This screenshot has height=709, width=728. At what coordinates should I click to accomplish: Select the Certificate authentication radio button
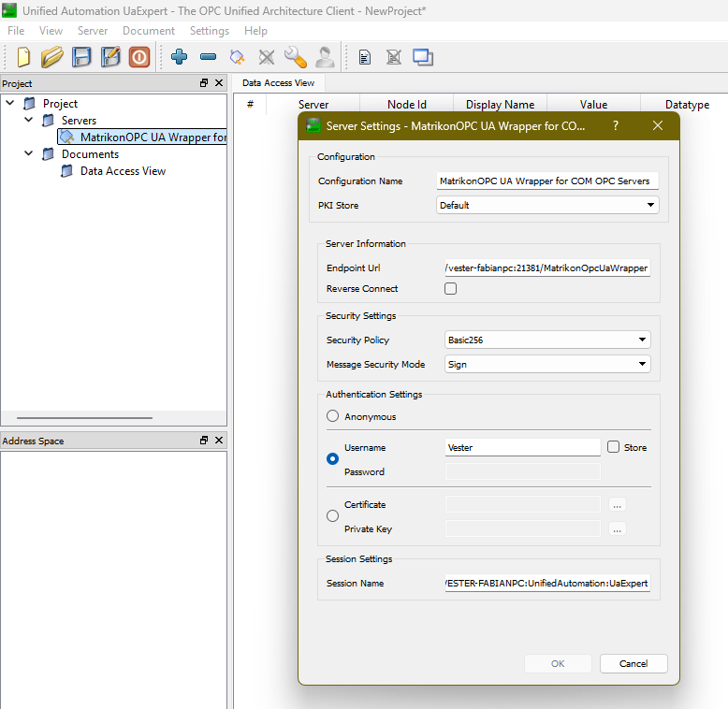point(332,516)
